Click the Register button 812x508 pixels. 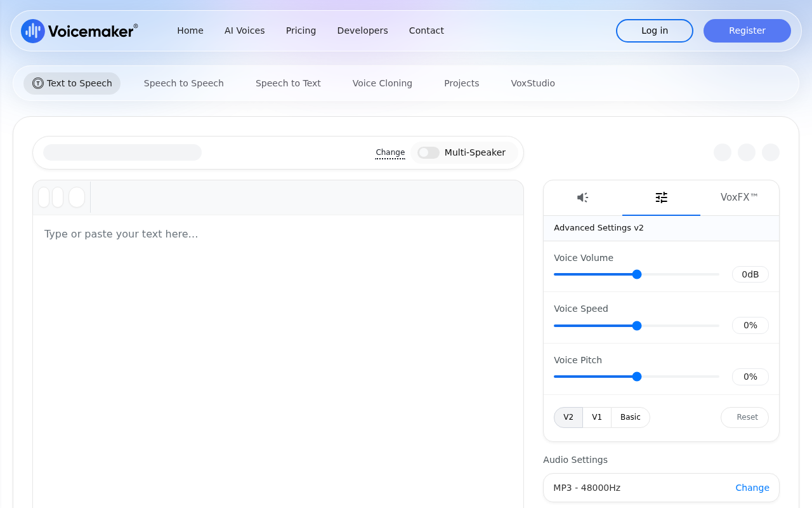click(x=747, y=30)
